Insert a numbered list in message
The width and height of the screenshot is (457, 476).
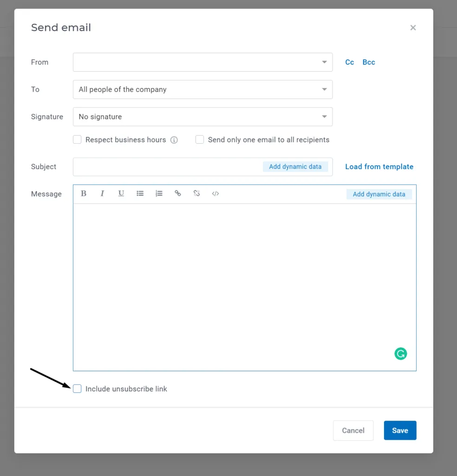pos(159,193)
